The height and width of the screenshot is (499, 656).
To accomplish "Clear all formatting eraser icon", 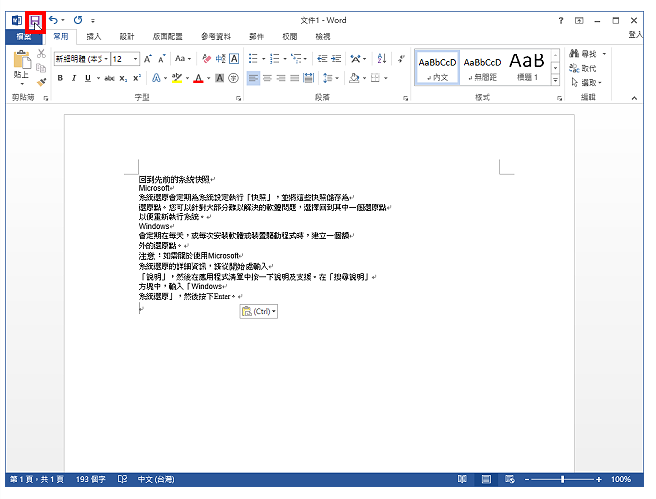I will pyautogui.click(x=206, y=59).
